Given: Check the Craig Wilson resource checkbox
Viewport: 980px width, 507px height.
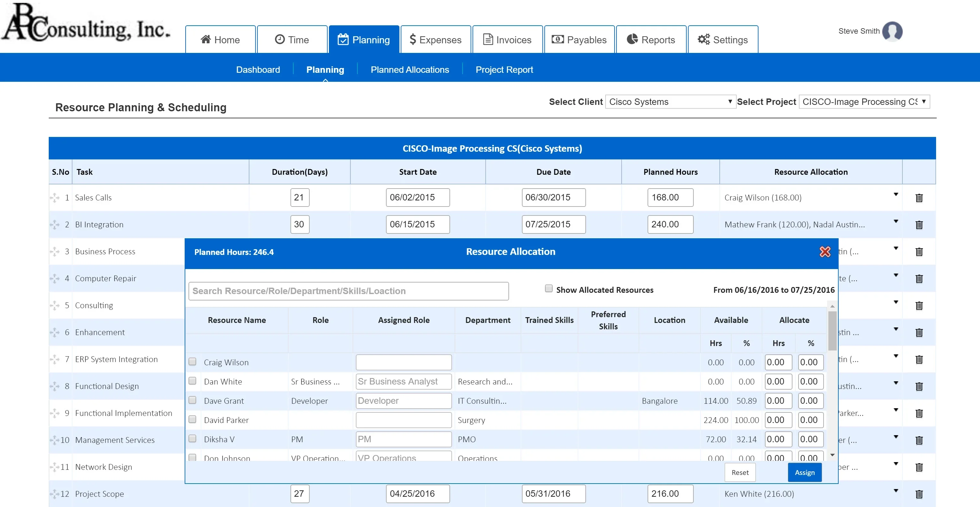Looking at the screenshot, I should 192,362.
